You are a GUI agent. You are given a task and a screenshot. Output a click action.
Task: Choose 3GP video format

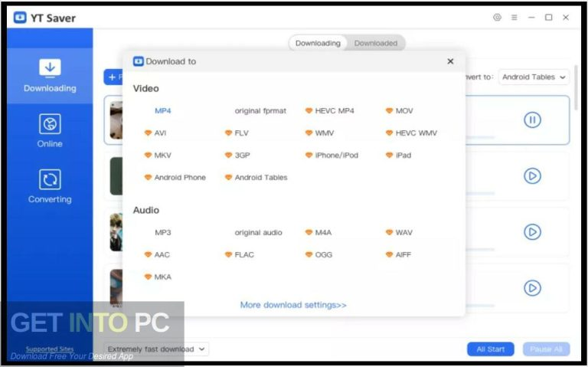(x=237, y=155)
